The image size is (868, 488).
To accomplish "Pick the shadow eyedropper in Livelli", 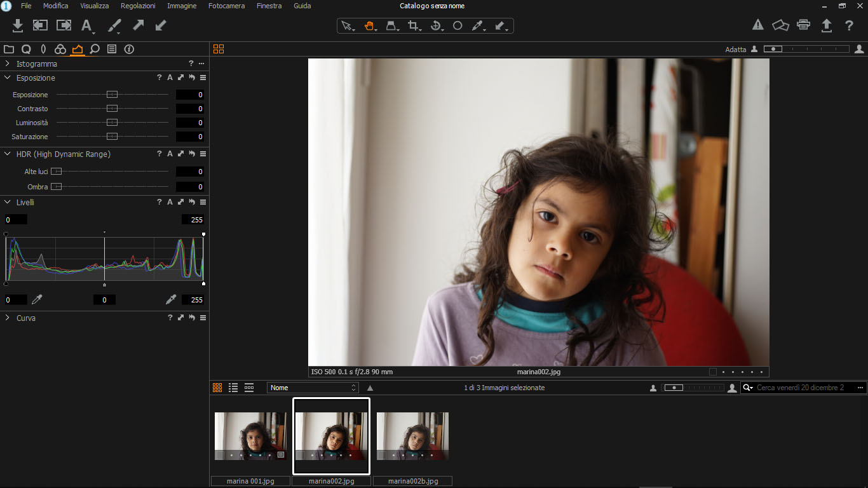I will pyautogui.click(x=37, y=299).
